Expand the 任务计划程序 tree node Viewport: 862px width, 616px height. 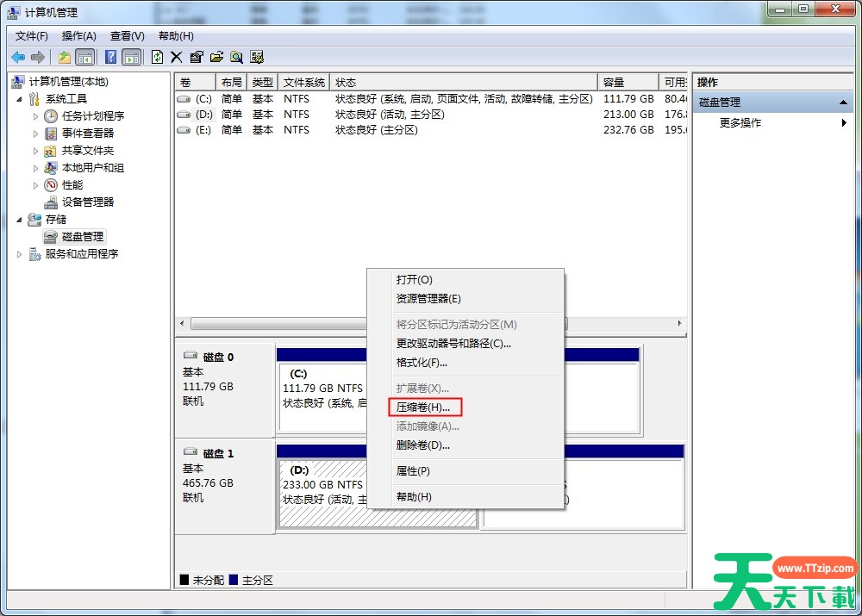(35, 116)
